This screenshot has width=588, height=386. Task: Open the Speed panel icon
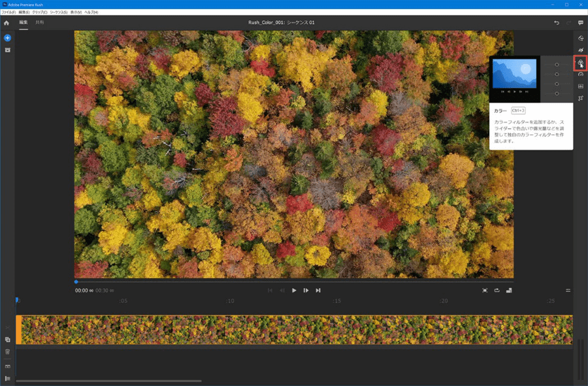pos(580,74)
